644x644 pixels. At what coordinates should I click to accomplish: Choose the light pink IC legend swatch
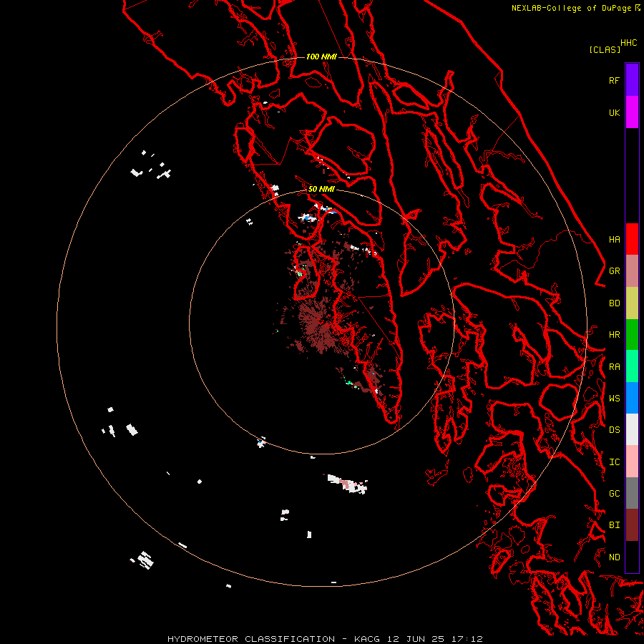(x=632, y=462)
